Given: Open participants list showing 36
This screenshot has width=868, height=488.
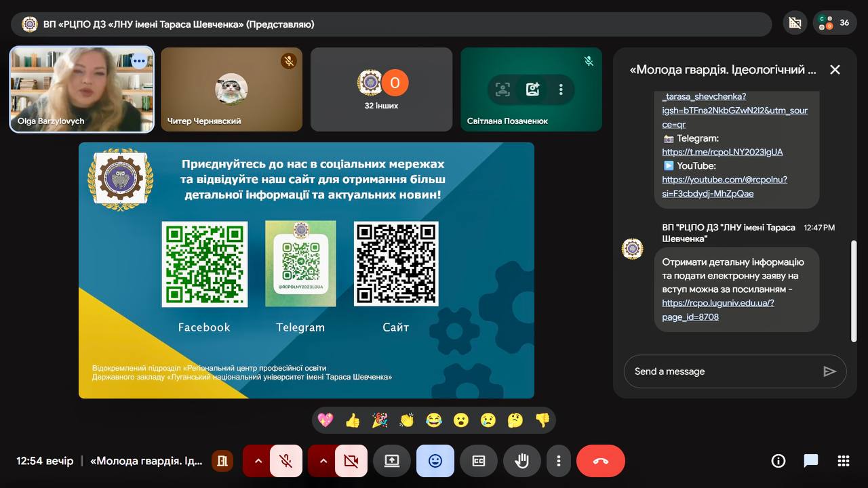Looking at the screenshot, I should (x=834, y=23).
